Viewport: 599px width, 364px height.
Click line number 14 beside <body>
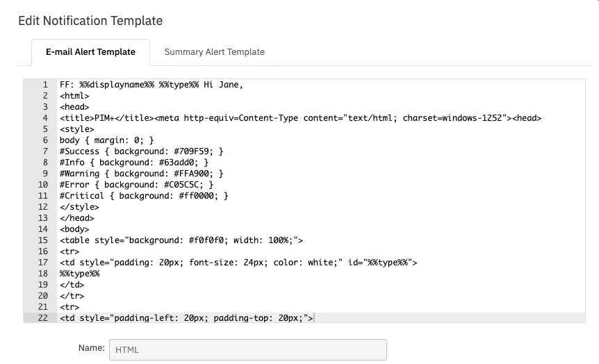43,229
